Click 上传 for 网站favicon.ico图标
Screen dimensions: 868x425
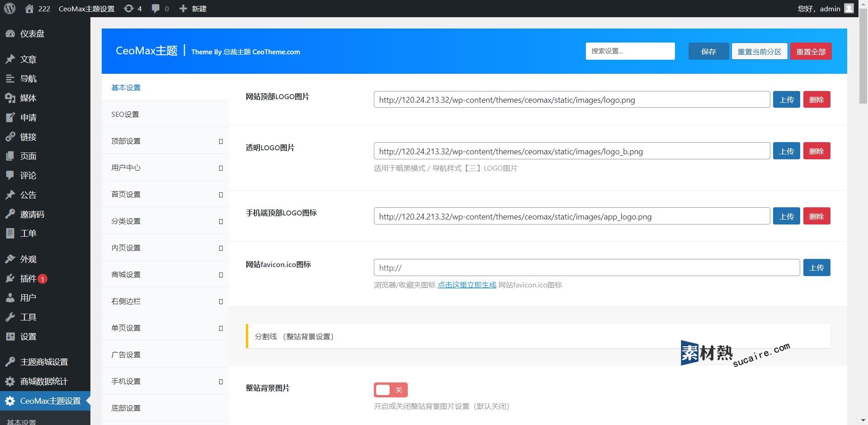click(x=816, y=267)
